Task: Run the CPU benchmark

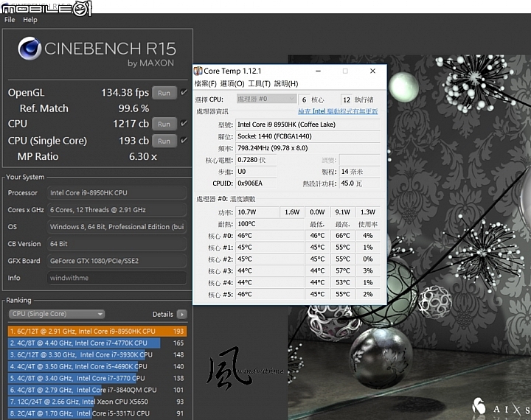Action: [164, 124]
